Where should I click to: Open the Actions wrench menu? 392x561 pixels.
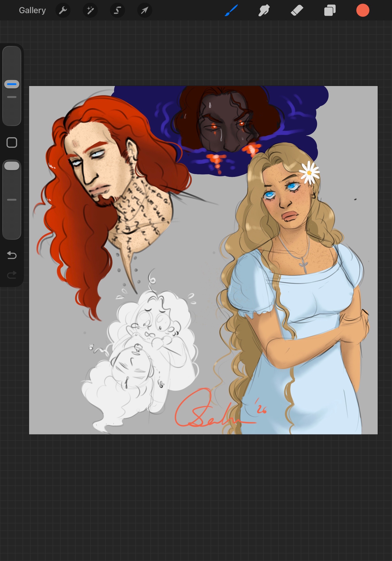pyautogui.click(x=63, y=10)
